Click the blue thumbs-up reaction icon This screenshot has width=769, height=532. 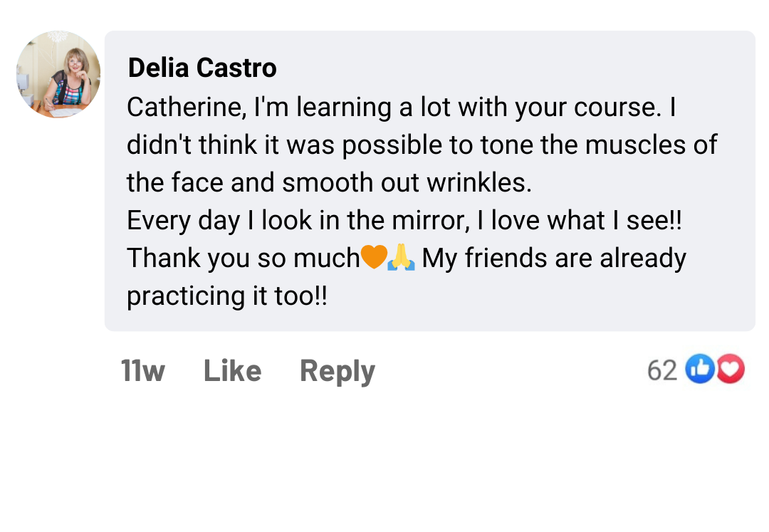point(700,370)
